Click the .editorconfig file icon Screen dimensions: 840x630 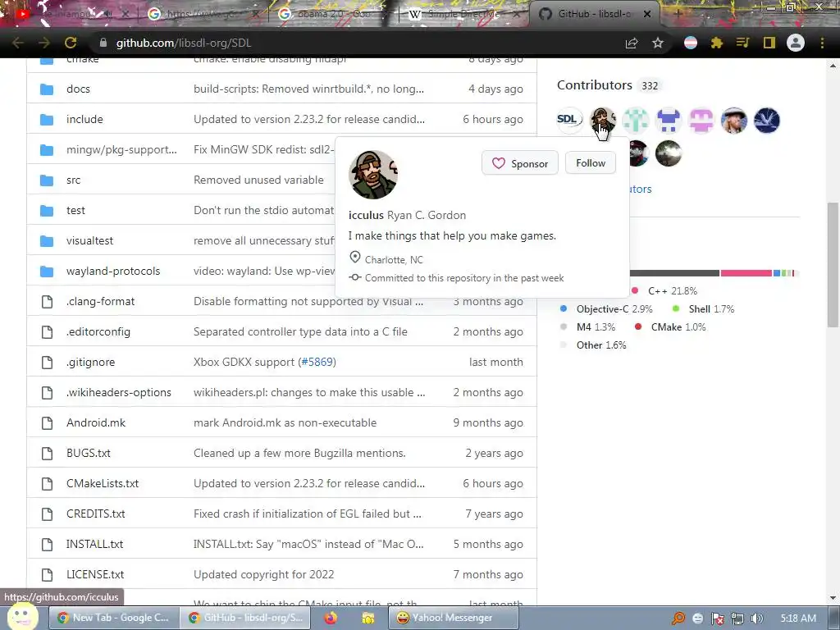47,332
